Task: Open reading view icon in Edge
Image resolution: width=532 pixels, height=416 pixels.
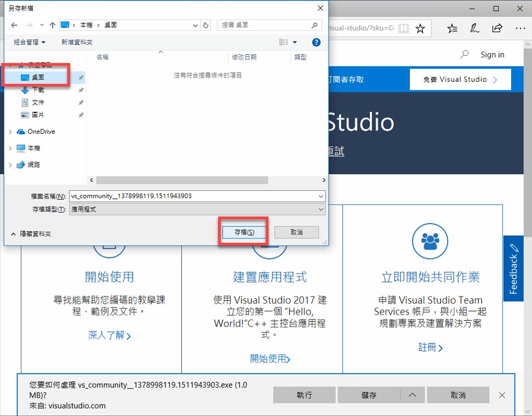Action: (x=403, y=28)
